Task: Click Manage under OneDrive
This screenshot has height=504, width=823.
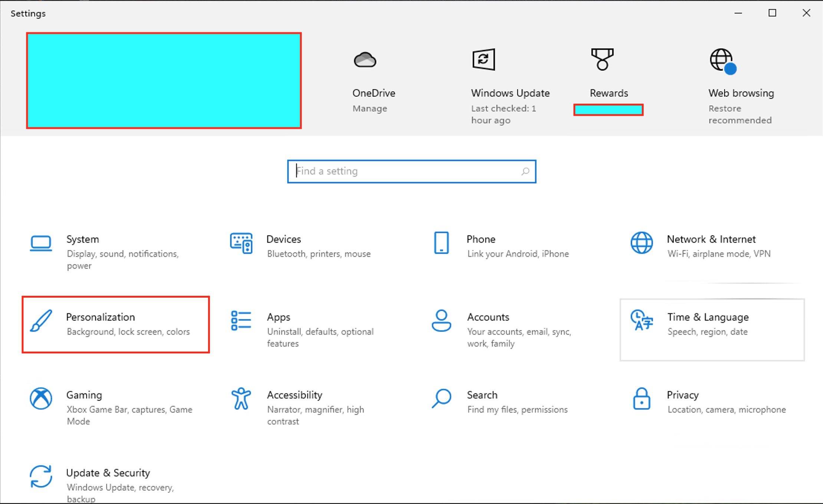Action: point(370,109)
